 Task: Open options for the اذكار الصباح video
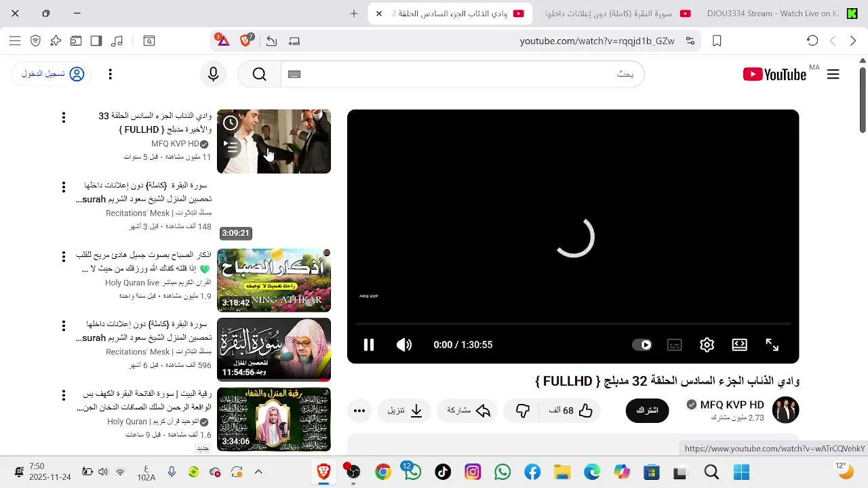point(64,256)
